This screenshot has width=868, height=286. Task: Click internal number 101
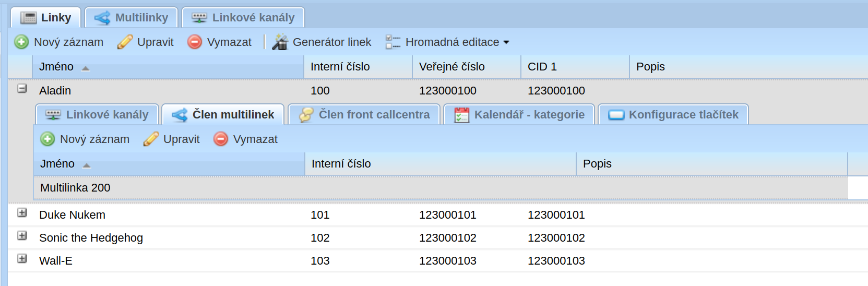[320, 215]
